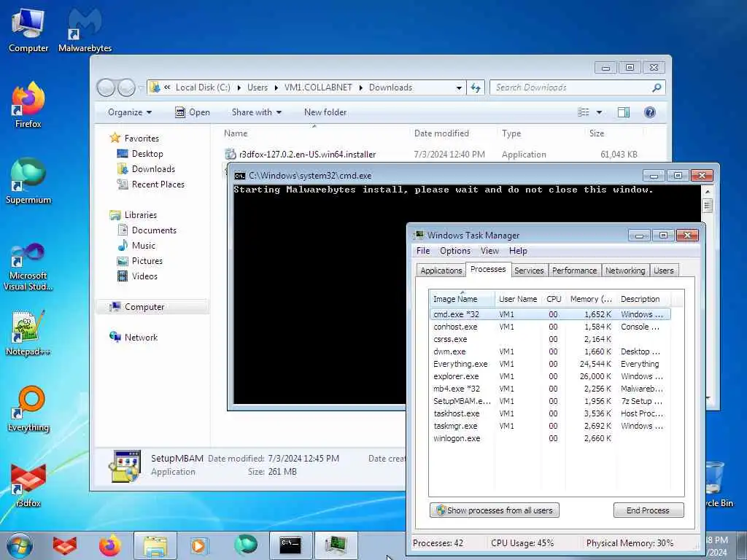The width and height of the screenshot is (747, 560).
Task: Select the explorer.exe process row
Action: pos(550,376)
